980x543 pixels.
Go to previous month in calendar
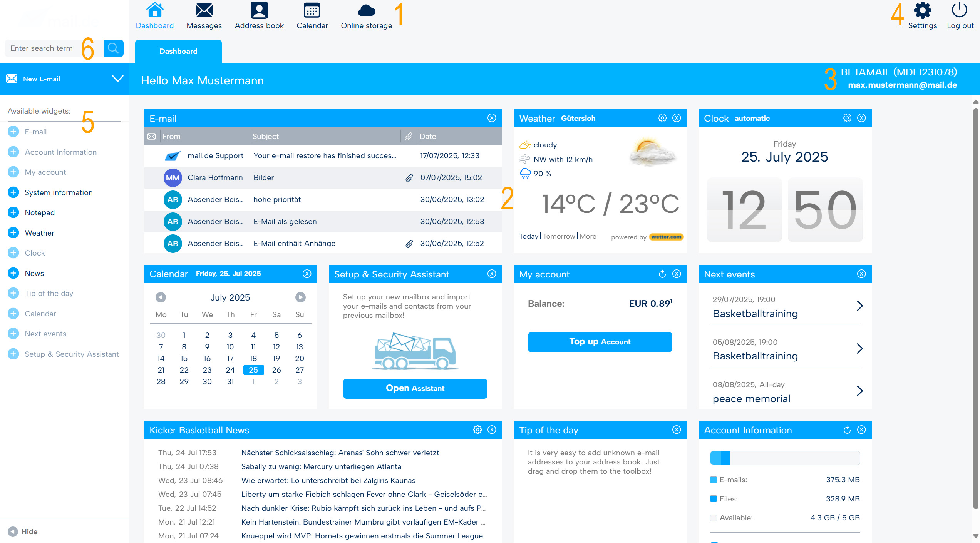point(161,297)
